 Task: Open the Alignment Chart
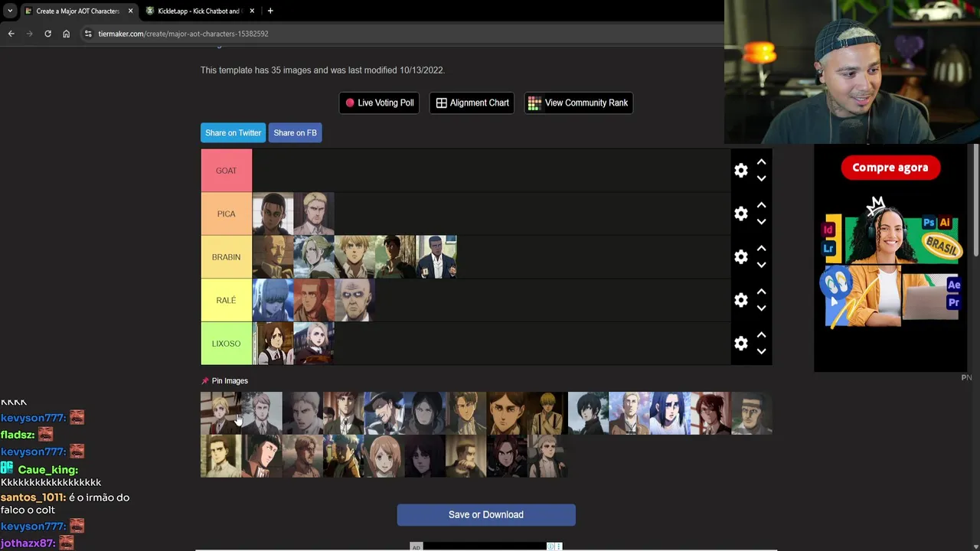click(x=472, y=103)
